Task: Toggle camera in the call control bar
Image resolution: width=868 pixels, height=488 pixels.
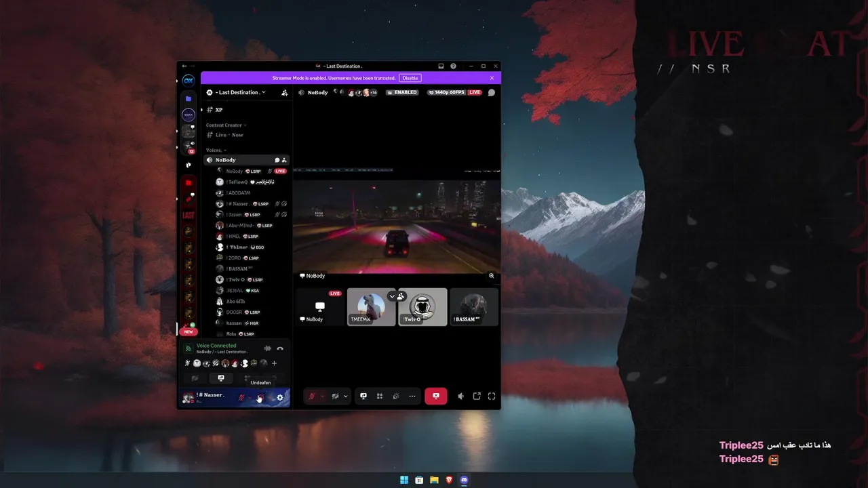Action: click(x=335, y=396)
